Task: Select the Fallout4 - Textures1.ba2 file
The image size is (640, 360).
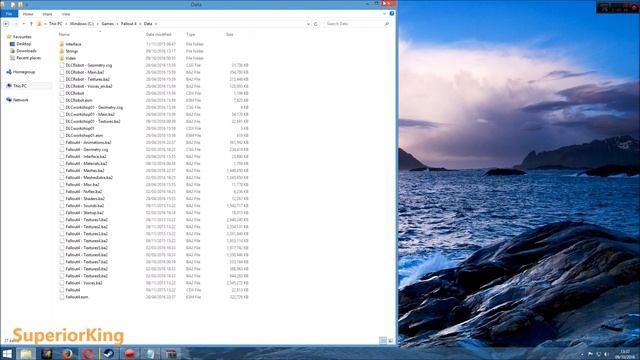Action: coord(87,220)
